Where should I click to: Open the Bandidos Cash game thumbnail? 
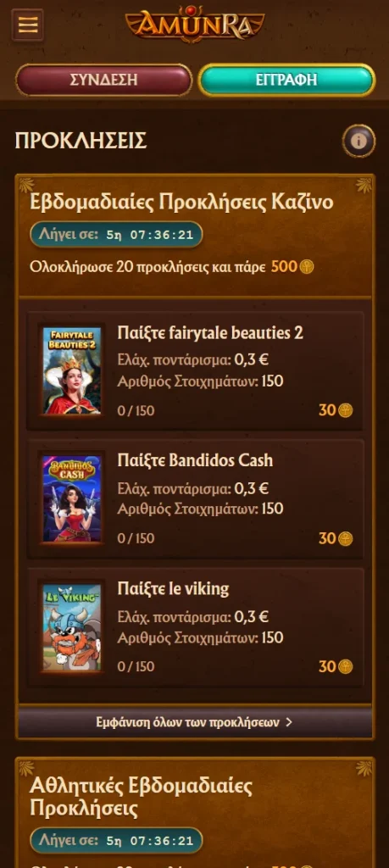[72, 499]
